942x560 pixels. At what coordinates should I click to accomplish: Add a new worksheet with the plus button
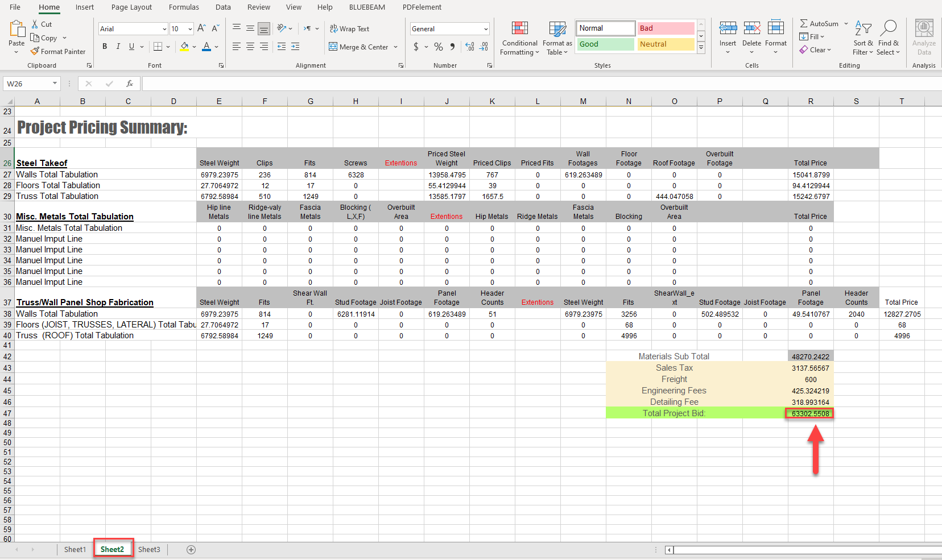tap(191, 549)
